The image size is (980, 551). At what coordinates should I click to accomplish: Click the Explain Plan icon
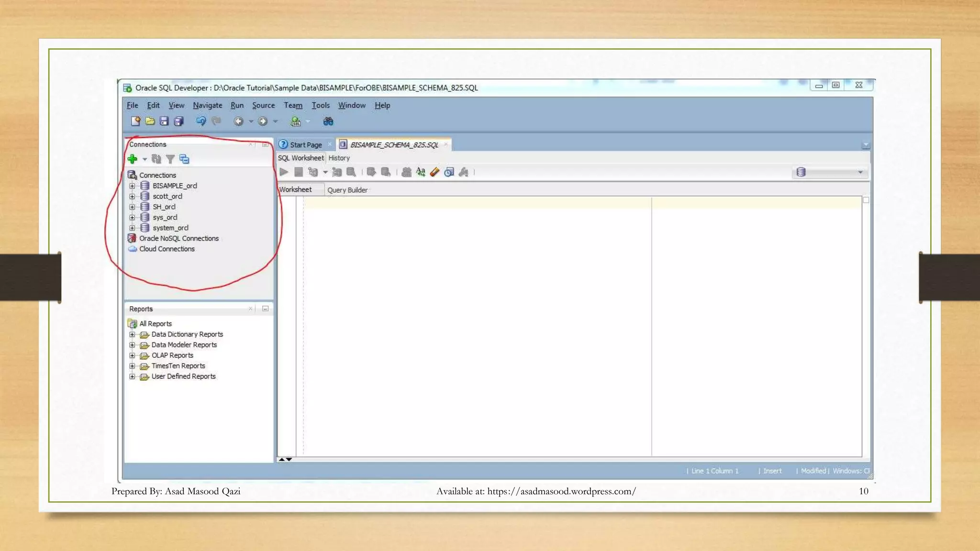coord(337,172)
